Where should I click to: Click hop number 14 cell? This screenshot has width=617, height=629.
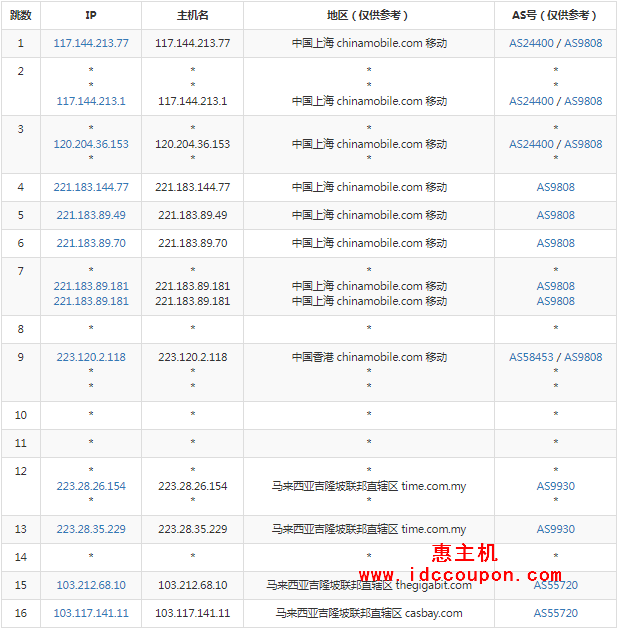(21, 557)
